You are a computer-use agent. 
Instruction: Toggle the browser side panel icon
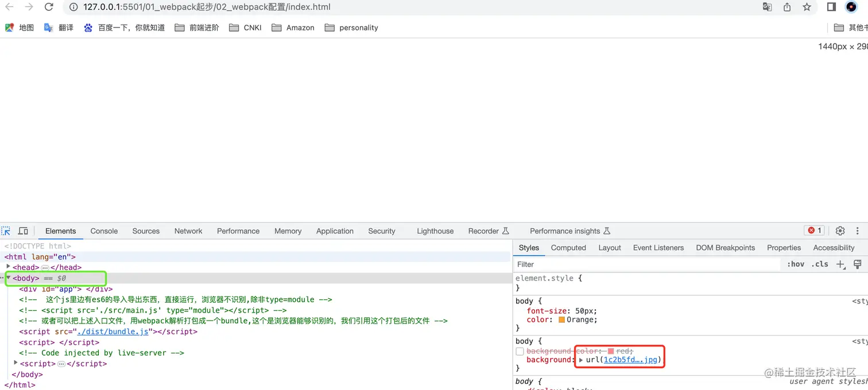tap(831, 7)
